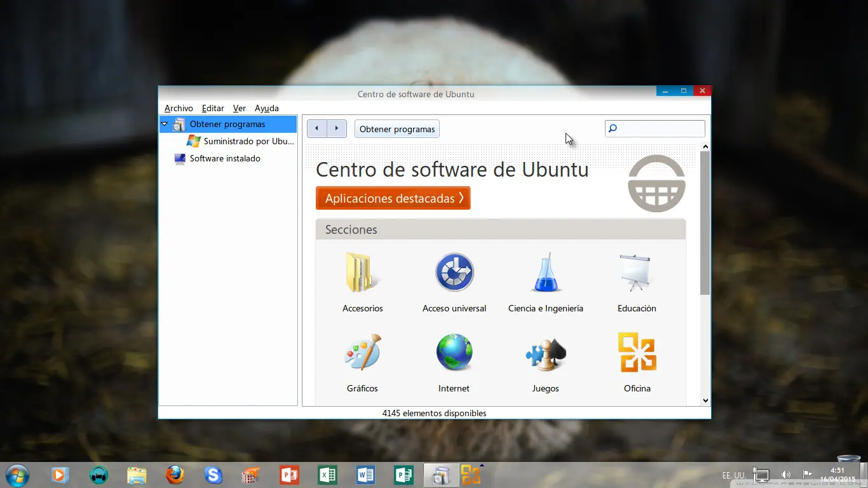The image size is (868, 488).
Task: Open Publisher from the taskbar
Action: tap(403, 475)
